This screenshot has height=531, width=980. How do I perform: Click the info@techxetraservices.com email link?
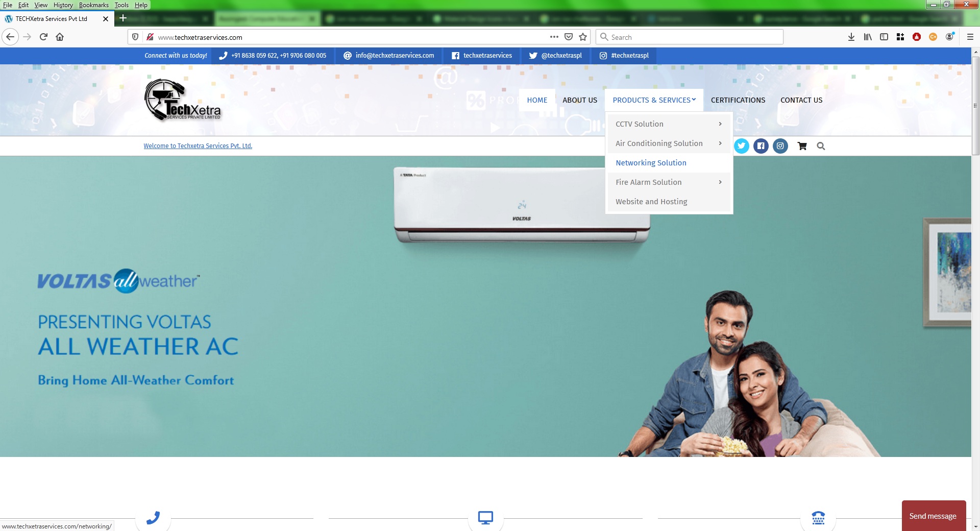point(389,56)
